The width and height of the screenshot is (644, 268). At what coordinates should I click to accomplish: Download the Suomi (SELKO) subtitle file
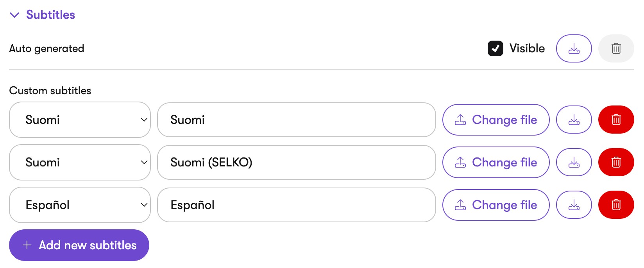[574, 162]
